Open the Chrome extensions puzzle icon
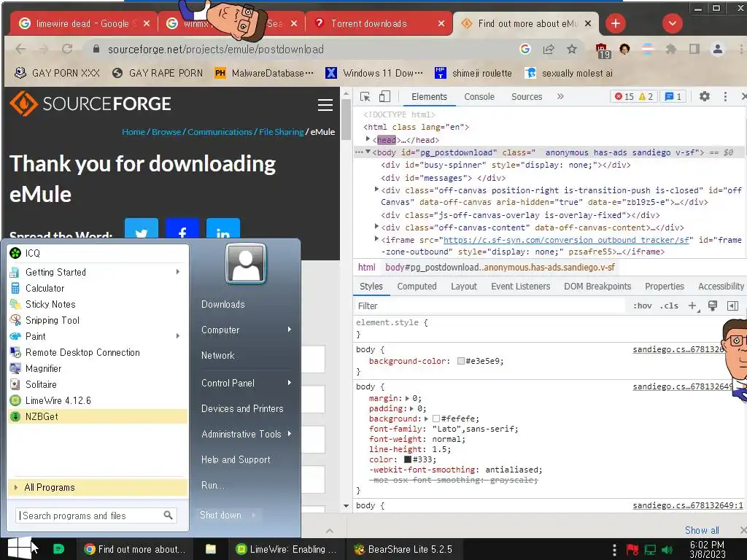The height and width of the screenshot is (560, 747). 671,49
